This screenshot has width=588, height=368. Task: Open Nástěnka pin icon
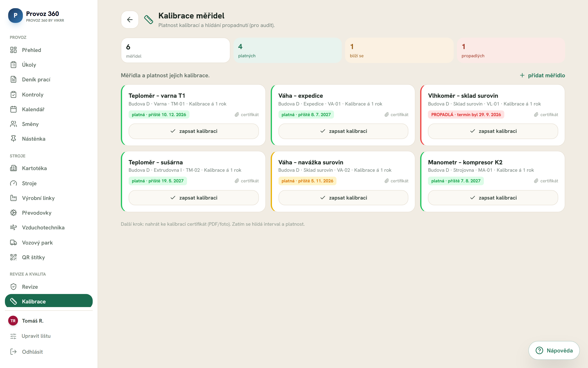pyautogui.click(x=13, y=139)
